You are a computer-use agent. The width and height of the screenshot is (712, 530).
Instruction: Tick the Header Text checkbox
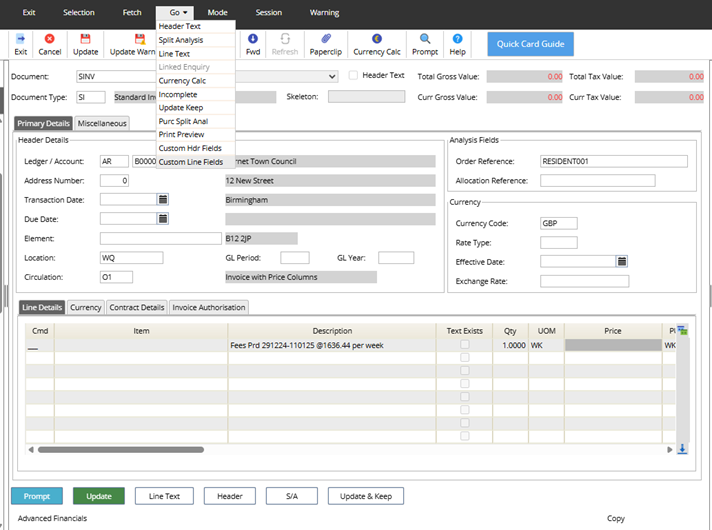click(x=353, y=76)
